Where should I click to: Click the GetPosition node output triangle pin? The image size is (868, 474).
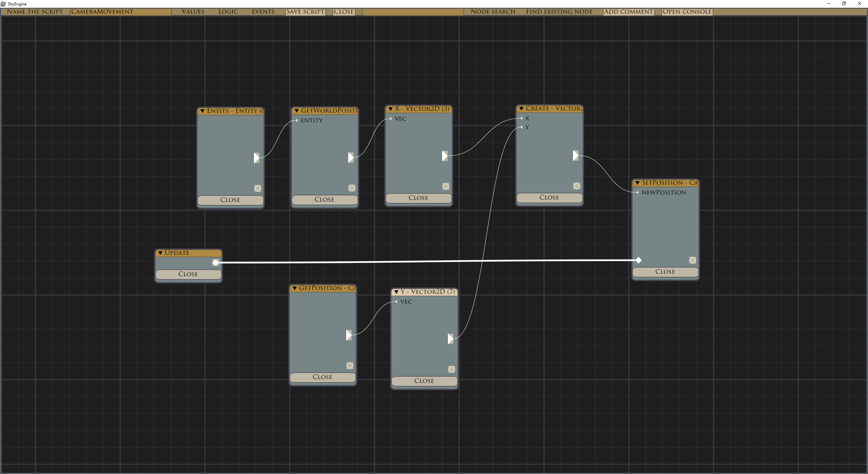pos(349,335)
